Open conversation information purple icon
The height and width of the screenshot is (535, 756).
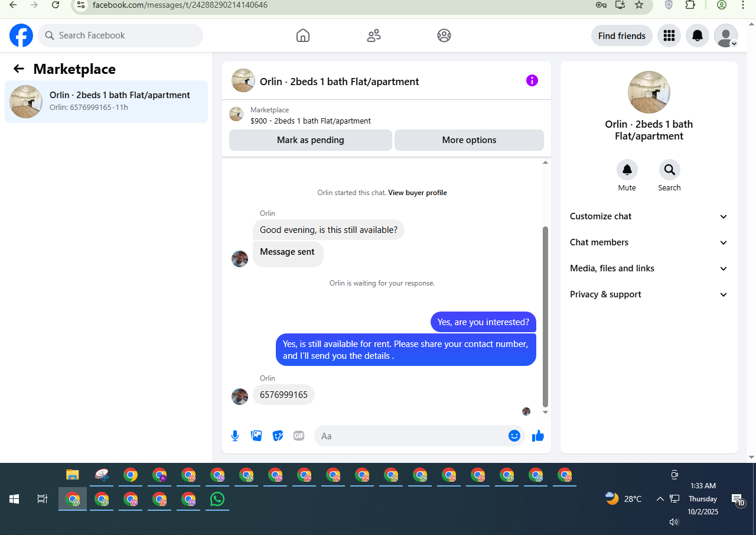532,80
